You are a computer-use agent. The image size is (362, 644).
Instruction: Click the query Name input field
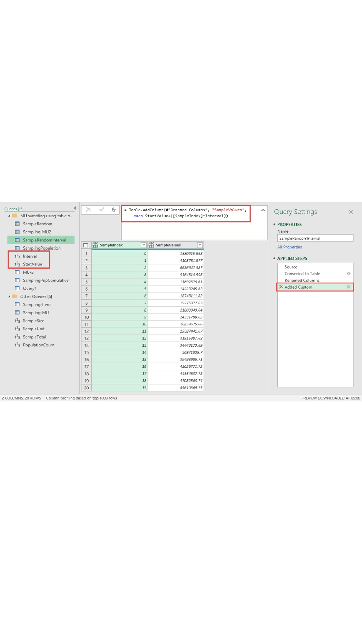coord(315,238)
